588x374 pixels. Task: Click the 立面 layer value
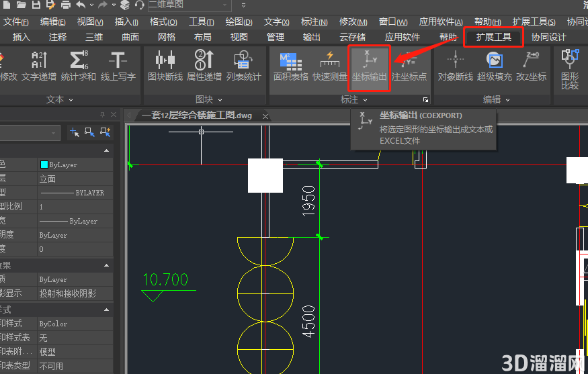[x=48, y=179]
